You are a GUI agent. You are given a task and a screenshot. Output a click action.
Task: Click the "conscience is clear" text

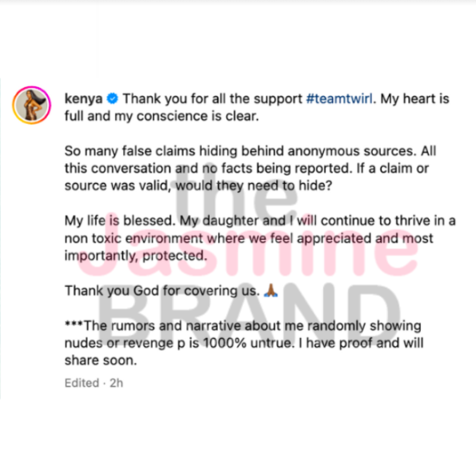(x=198, y=116)
